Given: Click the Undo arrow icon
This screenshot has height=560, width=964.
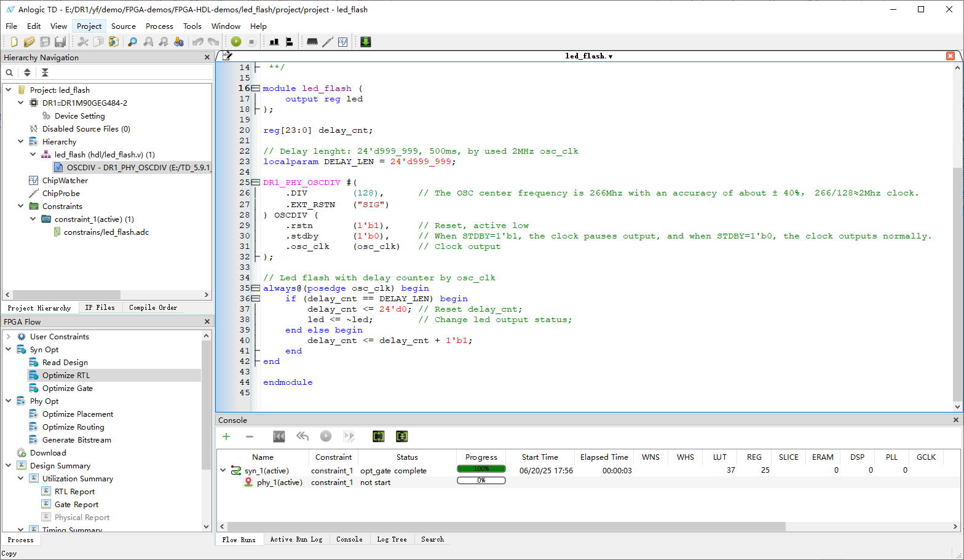Looking at the screenshot, I should pyautogui.click(x=198, y=42).
